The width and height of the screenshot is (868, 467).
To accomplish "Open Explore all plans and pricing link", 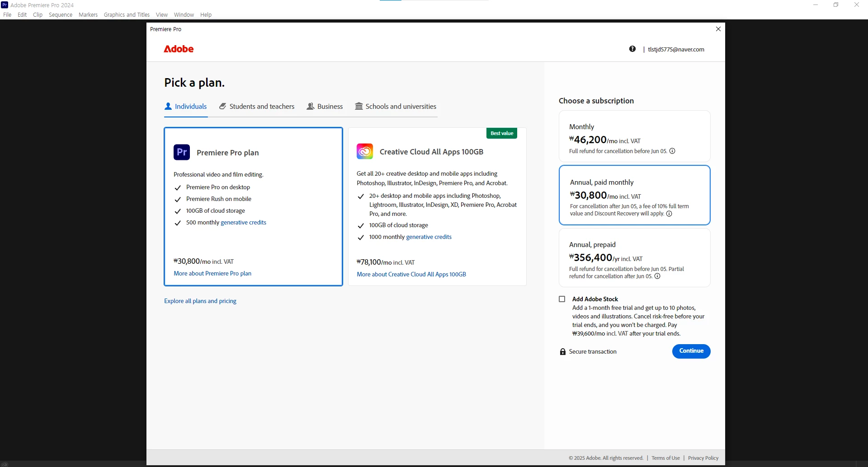I will coord(200,301).
